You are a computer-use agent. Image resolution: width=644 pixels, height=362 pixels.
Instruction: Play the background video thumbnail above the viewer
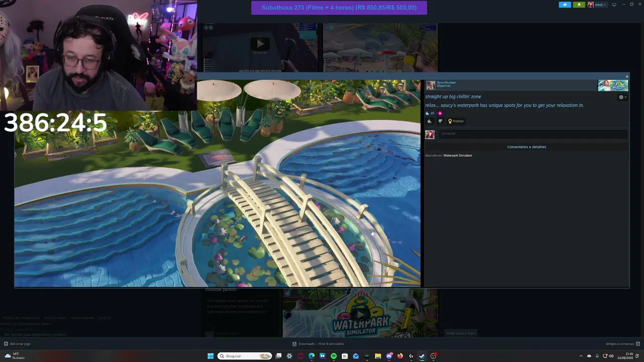(x=260, y=45)
